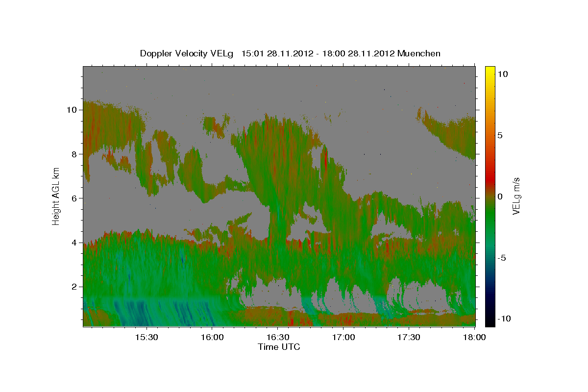Viewport: 588px width, 392px height.
Task: Click the 16:30 time tick label
Action: [278, 337]
